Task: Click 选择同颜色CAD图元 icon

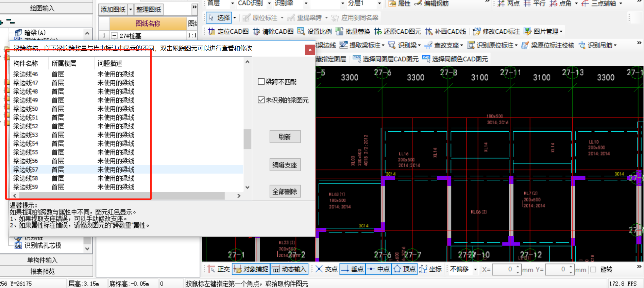Action: [x=426, y=59]
